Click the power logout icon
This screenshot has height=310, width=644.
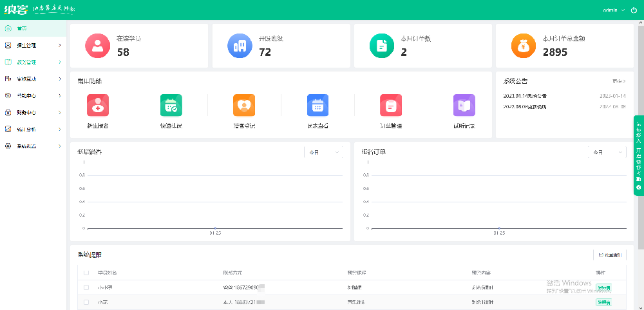click(x=634, y=10)
